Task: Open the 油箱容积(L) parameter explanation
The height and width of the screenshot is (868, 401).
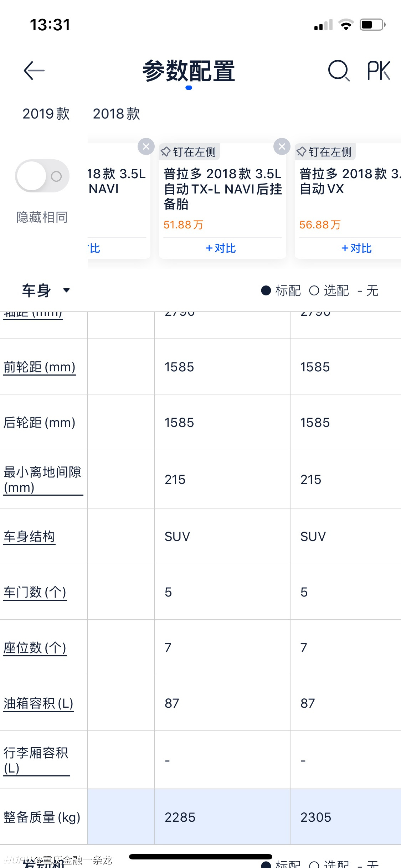Action: [x=38, y=703]
